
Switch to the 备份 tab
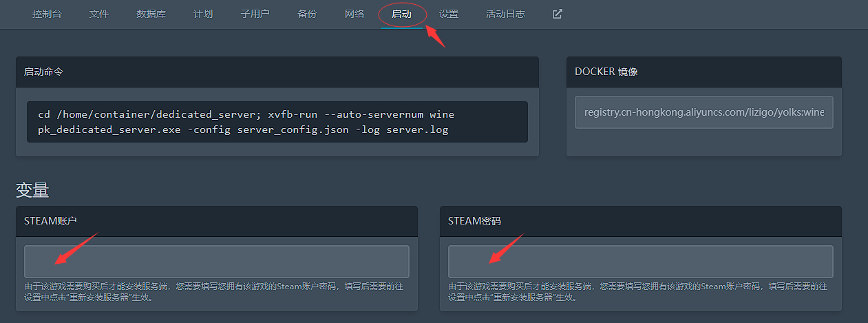point(307,14)
